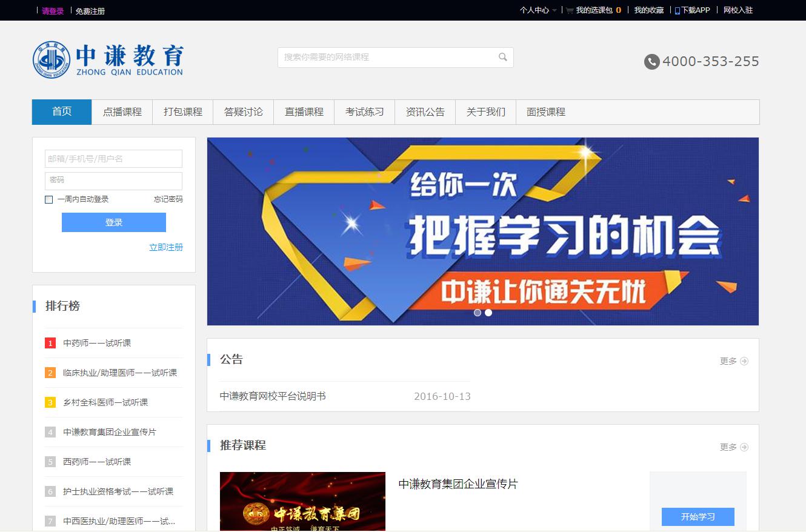Screen dimensions: 806x532
Task: Open the 中谦教育集团 course video thumbnail
Action: point(302,501)
